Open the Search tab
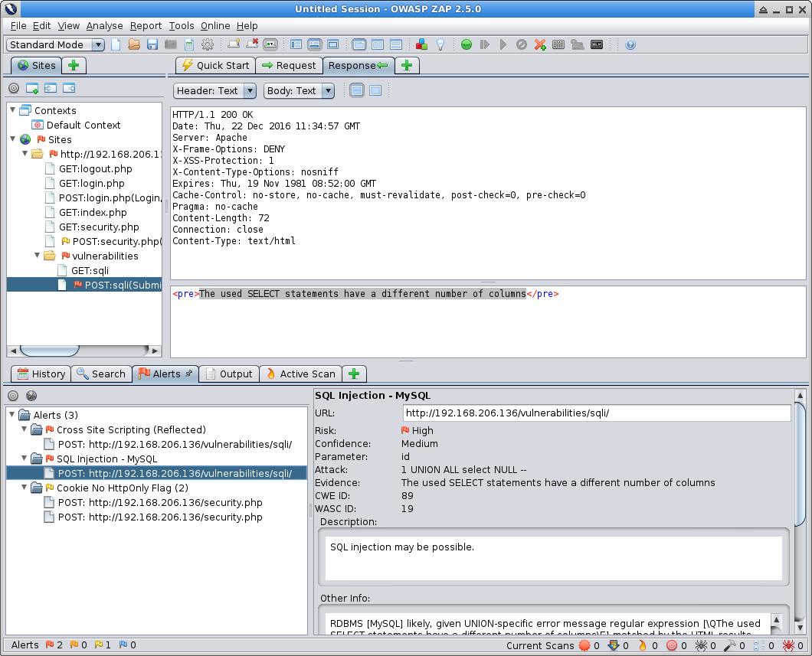812x656 pixels. click(x=101, y=374)
